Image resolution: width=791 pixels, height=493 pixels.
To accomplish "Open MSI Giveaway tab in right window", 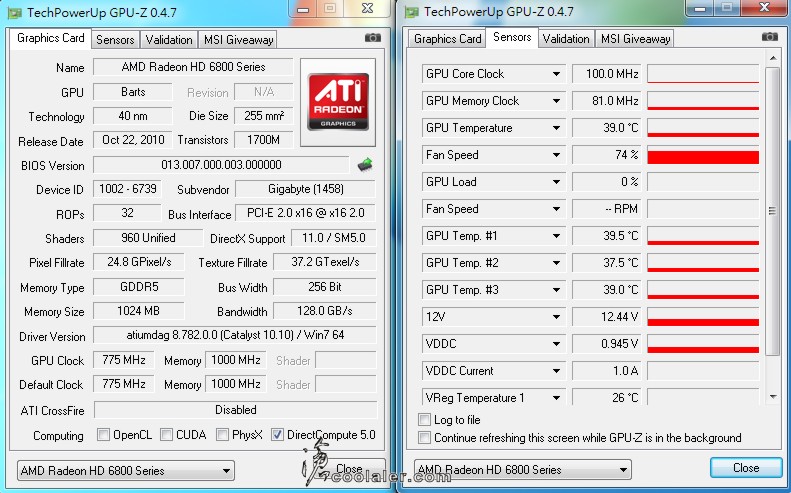I will pos(635,39).
